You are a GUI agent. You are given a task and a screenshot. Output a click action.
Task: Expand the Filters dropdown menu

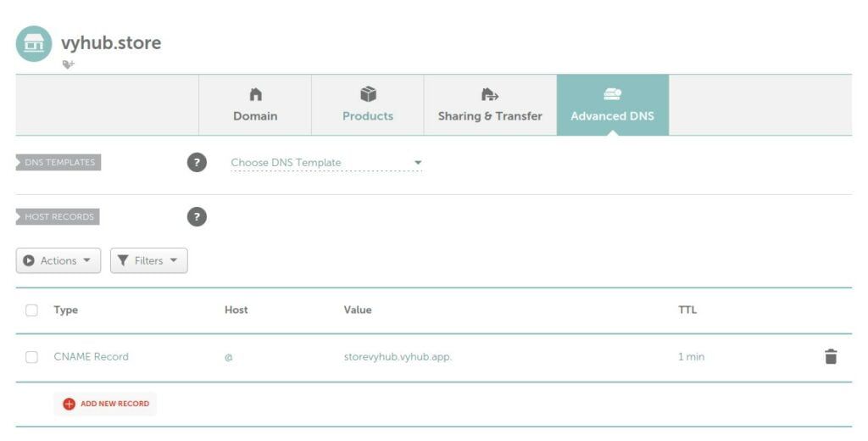pos(149,260)
